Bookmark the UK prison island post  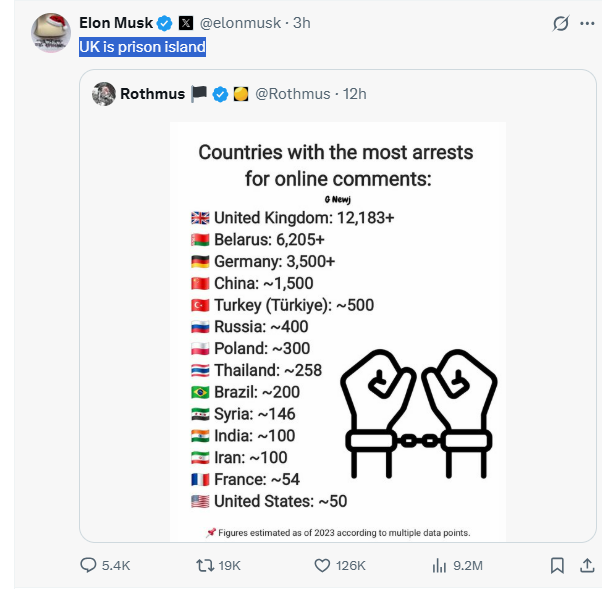coord(557,565)
